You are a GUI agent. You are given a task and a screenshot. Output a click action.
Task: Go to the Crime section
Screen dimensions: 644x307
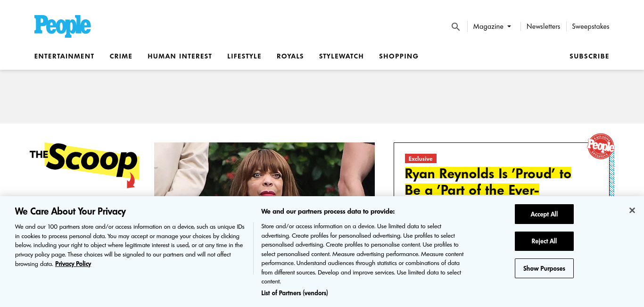[121, 56]
